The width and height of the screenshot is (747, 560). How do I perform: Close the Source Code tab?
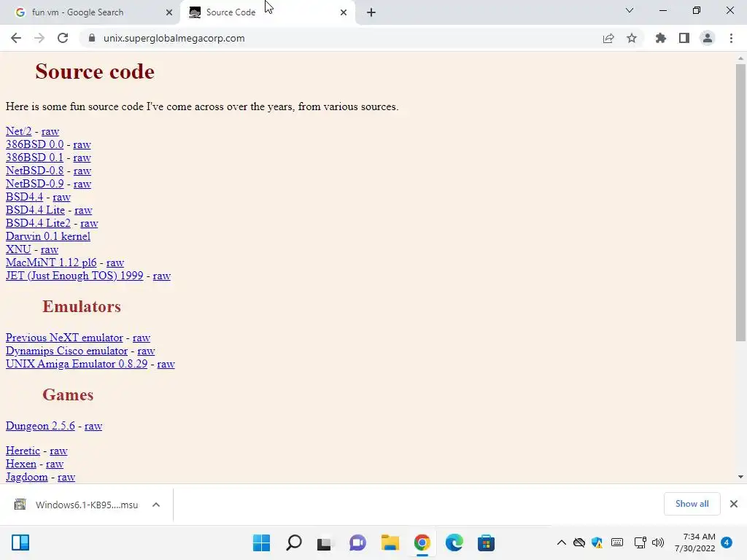[344, 12]
